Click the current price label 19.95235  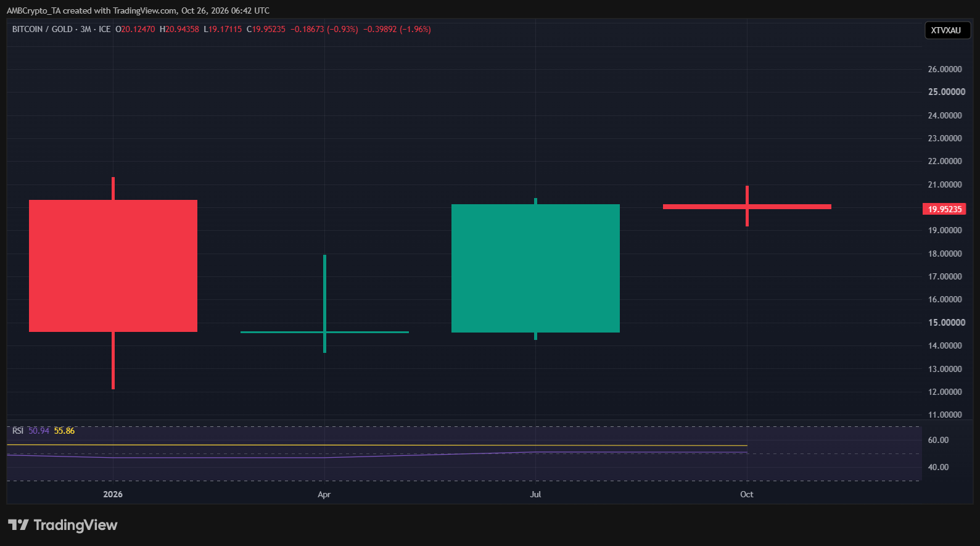click(944, 209)
